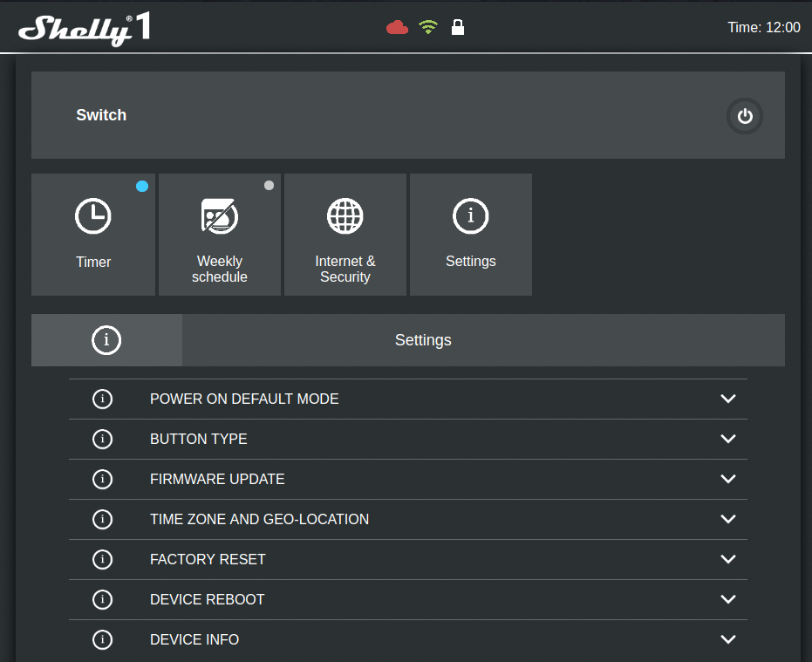Click the gray dot on Weekly schedule
812x662 pixels.
click(x=269, y=185)
